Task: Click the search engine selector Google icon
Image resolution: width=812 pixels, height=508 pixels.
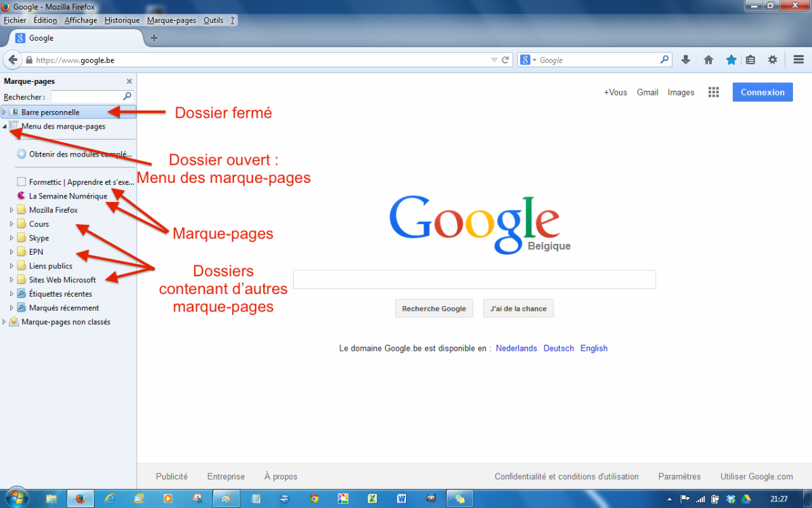Action: pyautogui.click(x=525, y=60)
